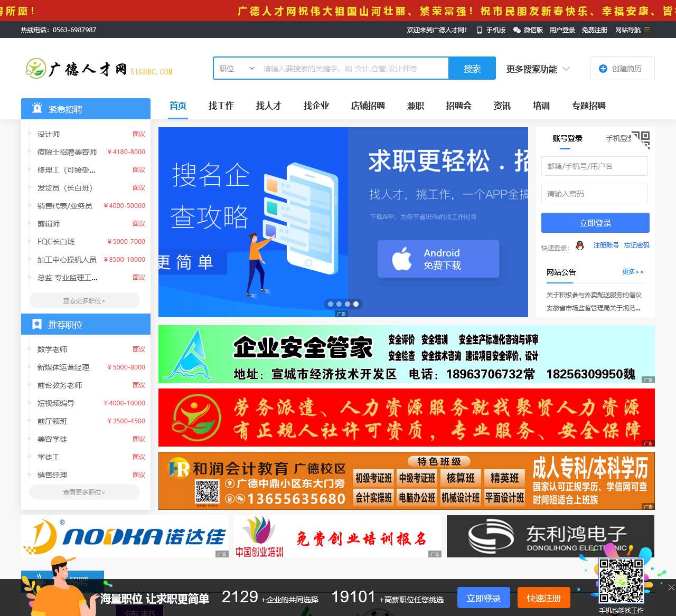This screenshot has height=616, width=676.
Task: Click the search magnifier 搜索 button
Action: [x=472, y=68]
